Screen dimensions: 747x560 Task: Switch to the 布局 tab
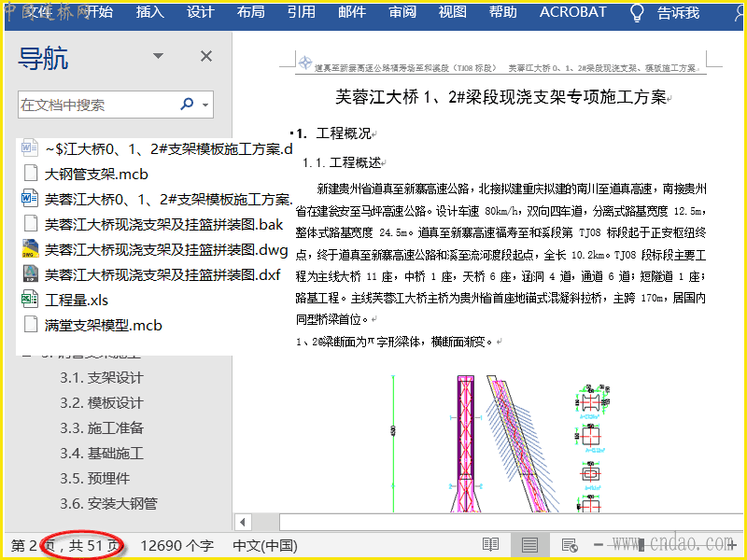pyautogui.click(x=251, y=12)
